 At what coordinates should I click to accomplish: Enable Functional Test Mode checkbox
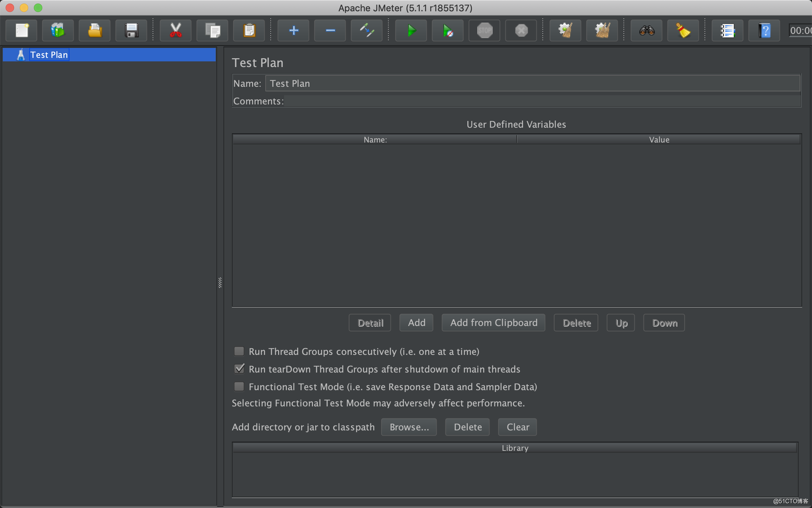pyautogui.click(x=240, y=387)
